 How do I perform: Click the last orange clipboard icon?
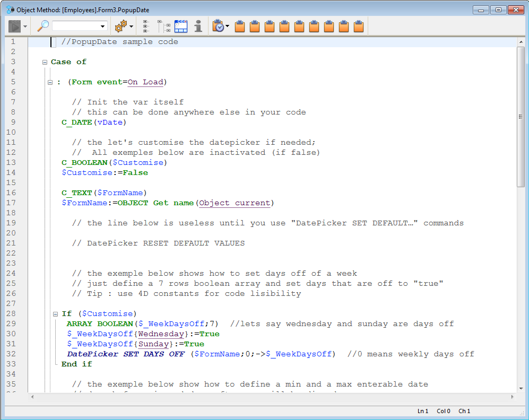tap(359, 26)
